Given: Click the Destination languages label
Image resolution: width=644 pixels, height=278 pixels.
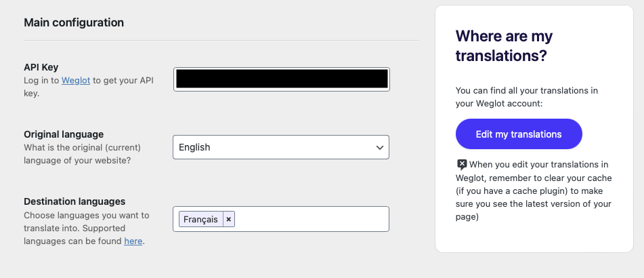Looking at the screenshot, I should pyautogui.click(x=74, y=201).
